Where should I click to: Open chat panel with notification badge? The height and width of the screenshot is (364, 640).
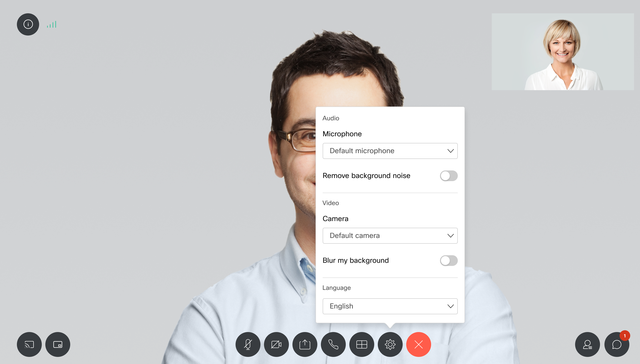click(x=617, y=344)
